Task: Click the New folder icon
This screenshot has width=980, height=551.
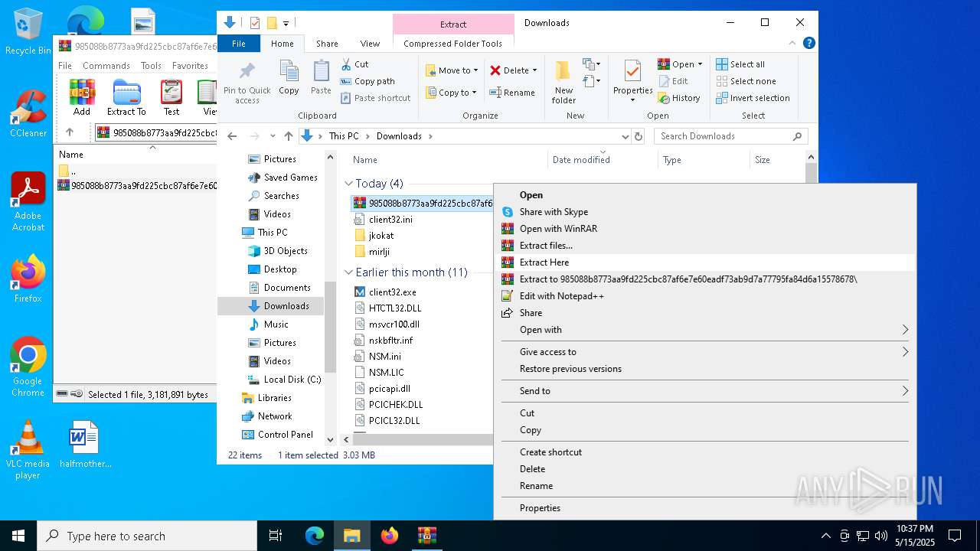Action: click(x=563, y=72)
